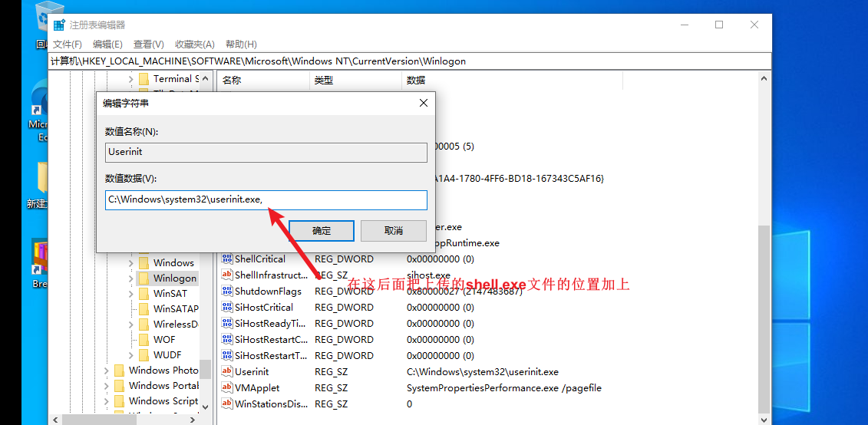This screenshot has height=425, width=868.
Task: Expand the WirelessD tree node
Action: [x=130, y=325]
